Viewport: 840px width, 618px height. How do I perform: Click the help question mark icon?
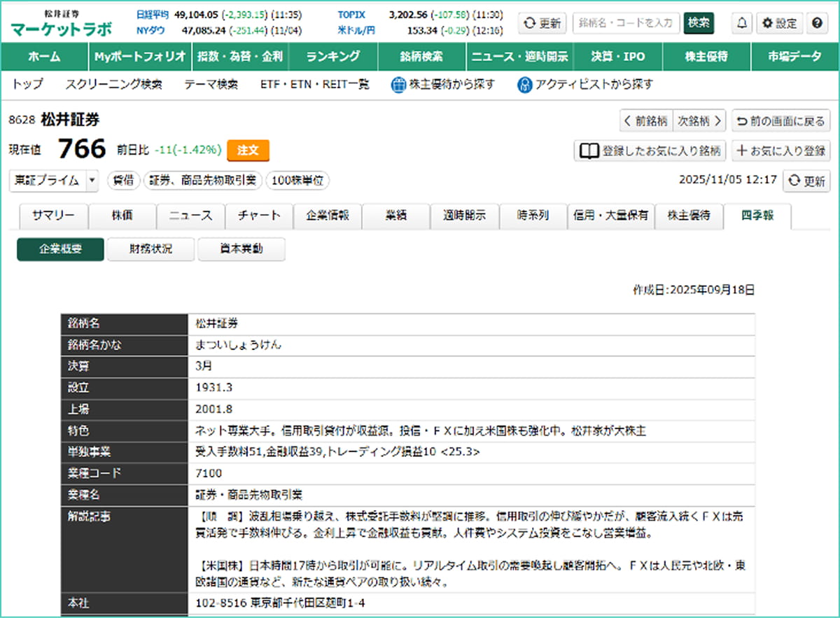[816, 23]
